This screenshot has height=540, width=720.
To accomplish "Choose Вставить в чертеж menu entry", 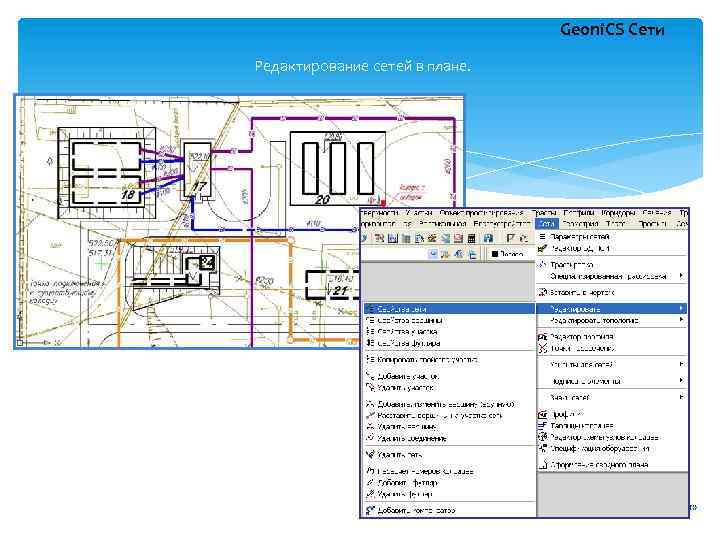I will pyautogui.click(x=582, y=292).
